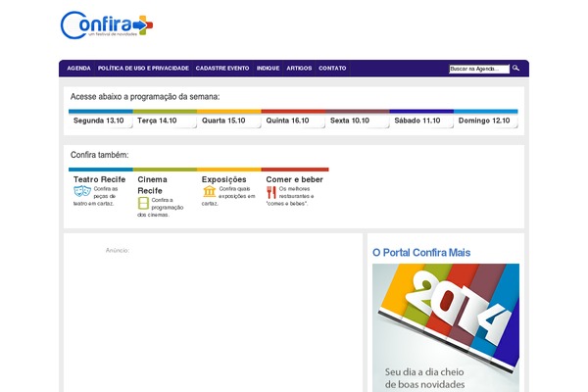Click the 'Confira também:' heading
This screenshot has width=588, height=392.
[99, 155]
